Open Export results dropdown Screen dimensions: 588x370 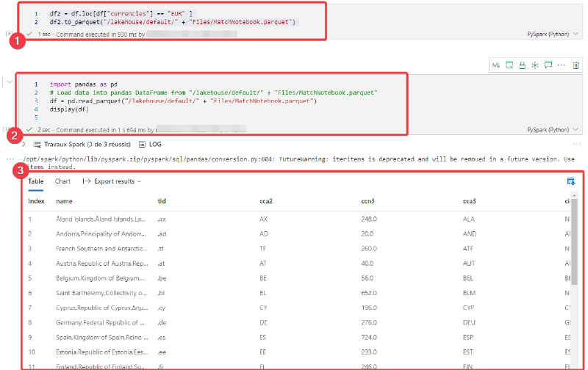pyautogui.click(x=112, y=181)
